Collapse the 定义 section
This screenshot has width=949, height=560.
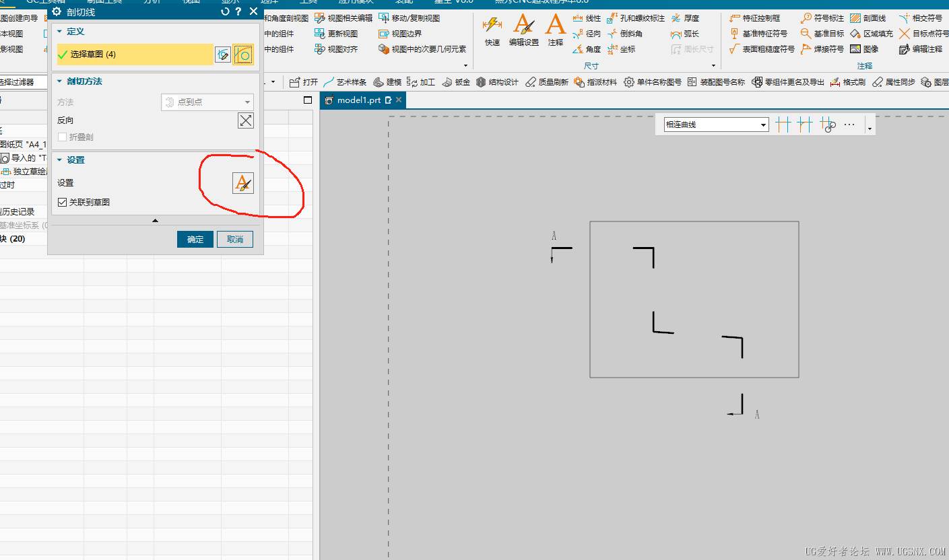[59, 32]
